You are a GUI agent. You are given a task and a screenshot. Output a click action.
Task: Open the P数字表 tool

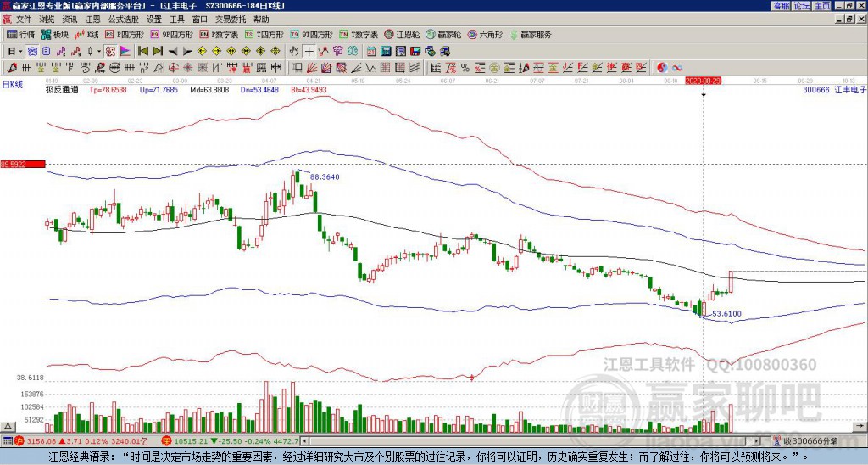(x=220, y=34)
